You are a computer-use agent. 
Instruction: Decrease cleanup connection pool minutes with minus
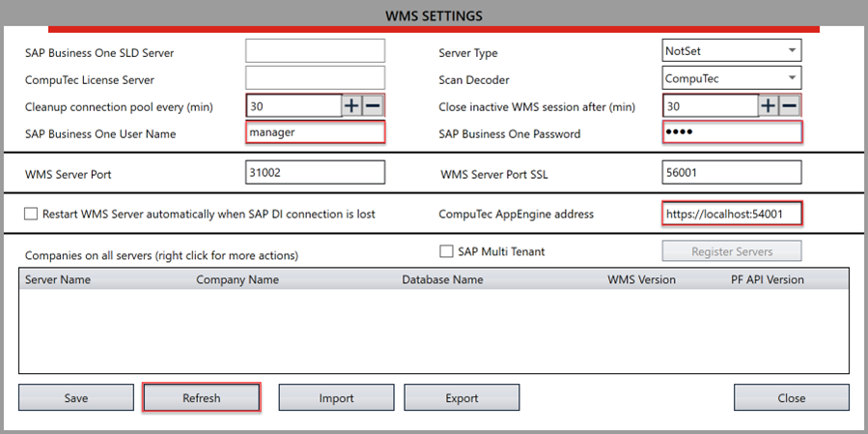pyautogui.click(x=373, y=105)
